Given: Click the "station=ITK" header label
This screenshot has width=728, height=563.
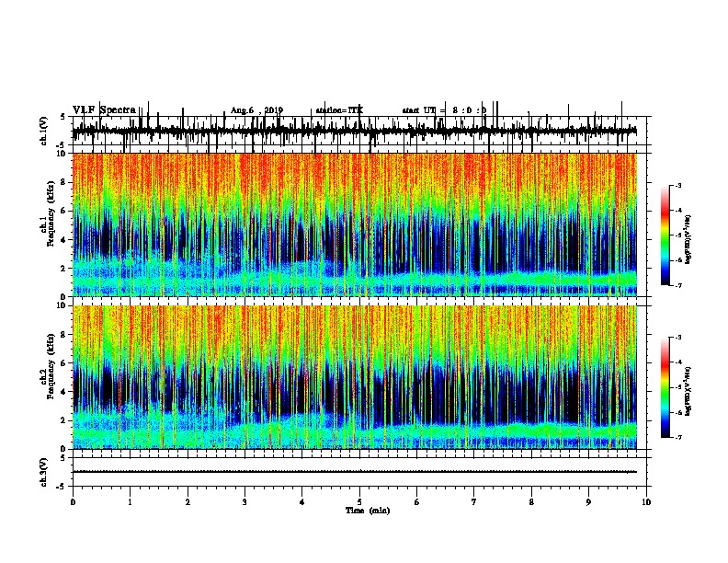Looking at the screenshot, I should 339,110.
